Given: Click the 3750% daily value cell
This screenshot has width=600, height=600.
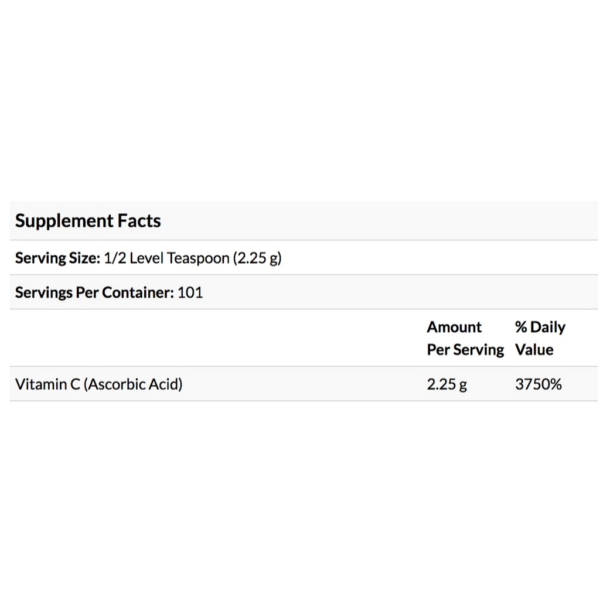Looking at the screenshot, I should coord(538,384).
